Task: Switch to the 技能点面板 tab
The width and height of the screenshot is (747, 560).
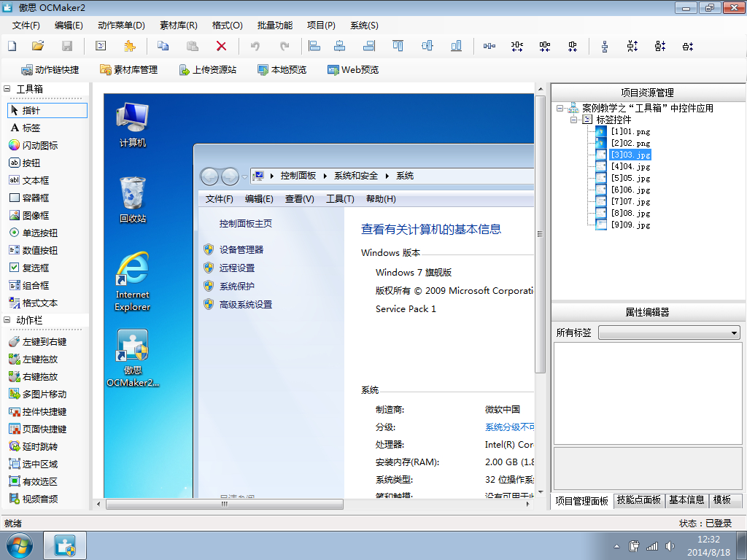Action: point(639,500)
